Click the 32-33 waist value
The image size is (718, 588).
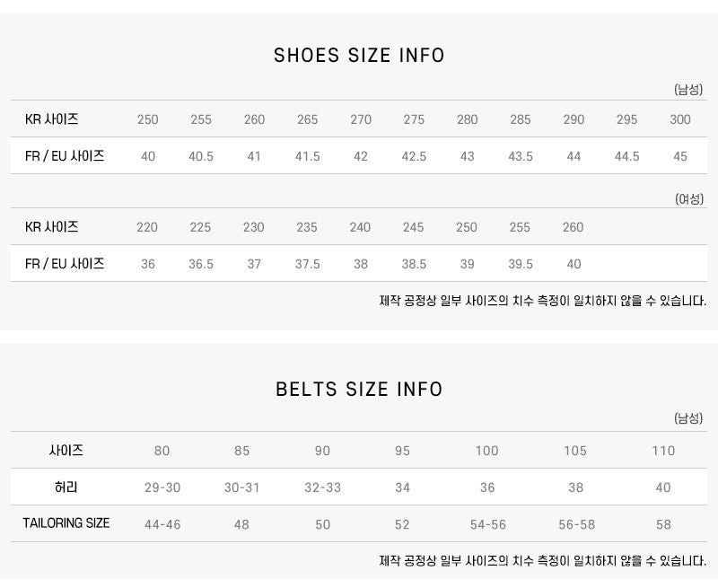click(x=322, y=487)
